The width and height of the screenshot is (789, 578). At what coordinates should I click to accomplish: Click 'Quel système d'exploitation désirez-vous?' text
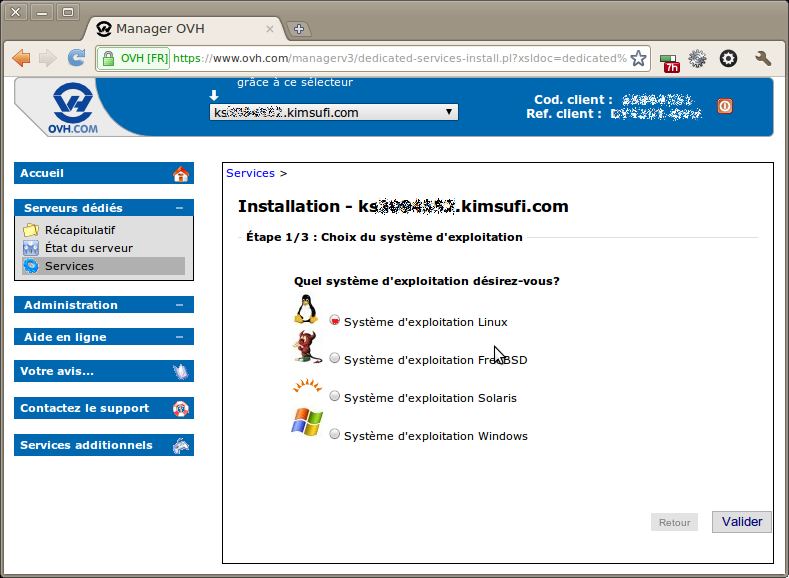[x=427, y=281]
